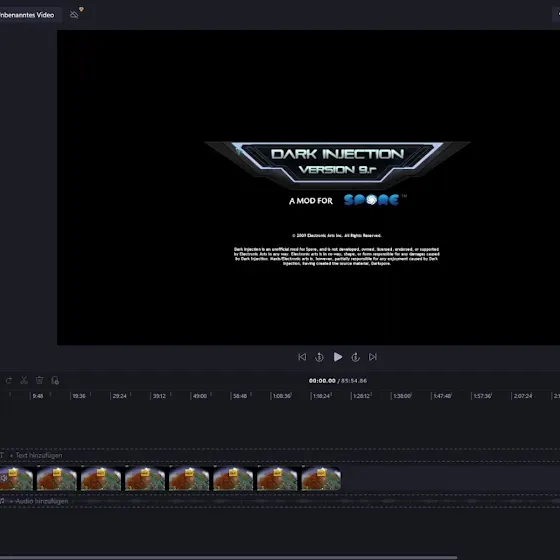Move playhead to 1:38:00 ruler mark
The width and height of the screenshot is (560, 560).
pos(401,396)
